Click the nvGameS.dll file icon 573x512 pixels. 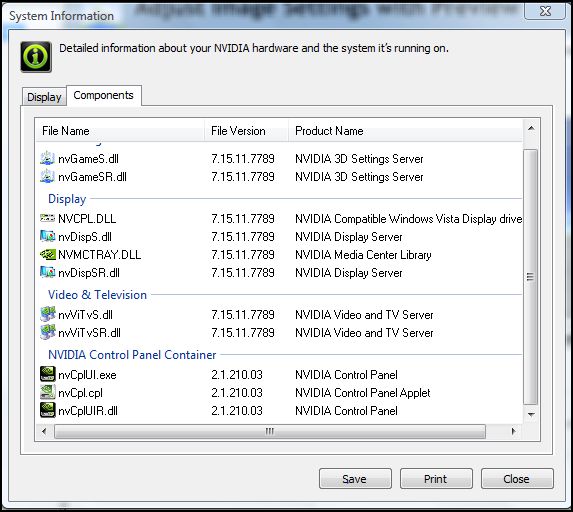pyautogui.click(x=47, y=158)
